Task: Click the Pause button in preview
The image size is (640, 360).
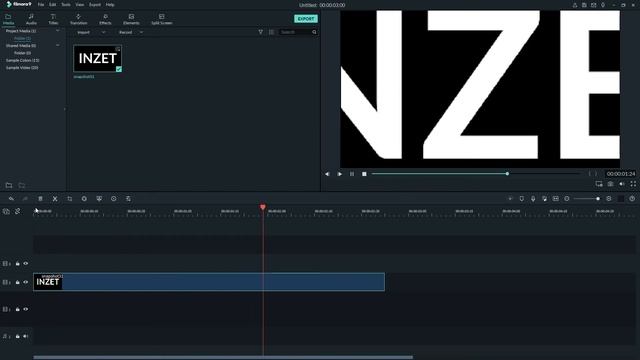Action: [x=352, y=174]
